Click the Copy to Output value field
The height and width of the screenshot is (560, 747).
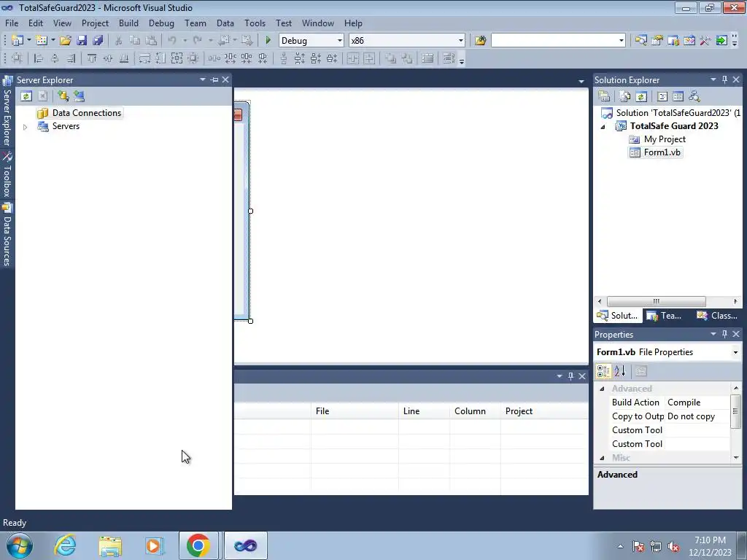pos(697,416)
